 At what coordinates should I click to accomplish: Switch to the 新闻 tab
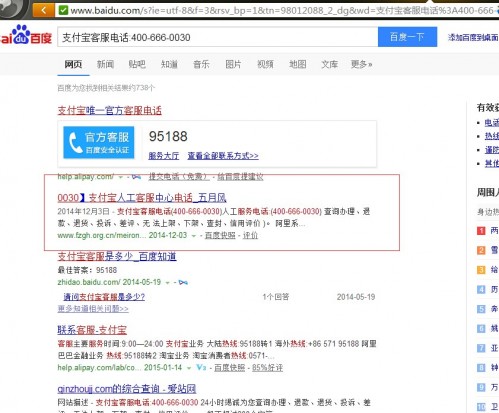[x=105, y=64]
